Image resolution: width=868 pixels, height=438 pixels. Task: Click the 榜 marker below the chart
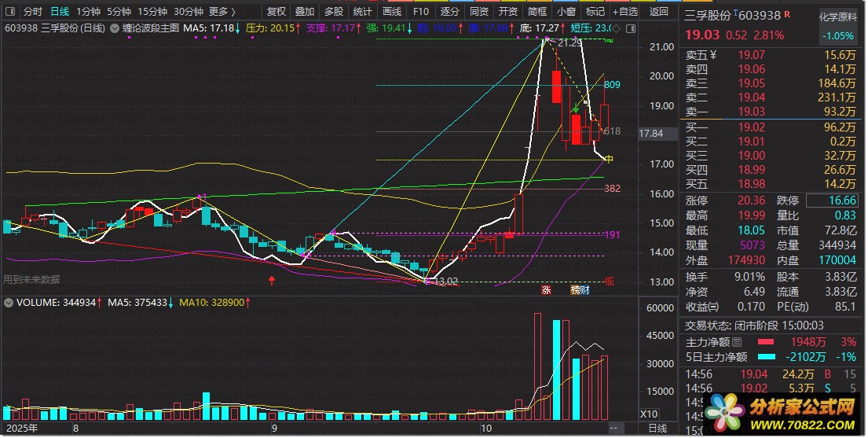click(574, 289)
